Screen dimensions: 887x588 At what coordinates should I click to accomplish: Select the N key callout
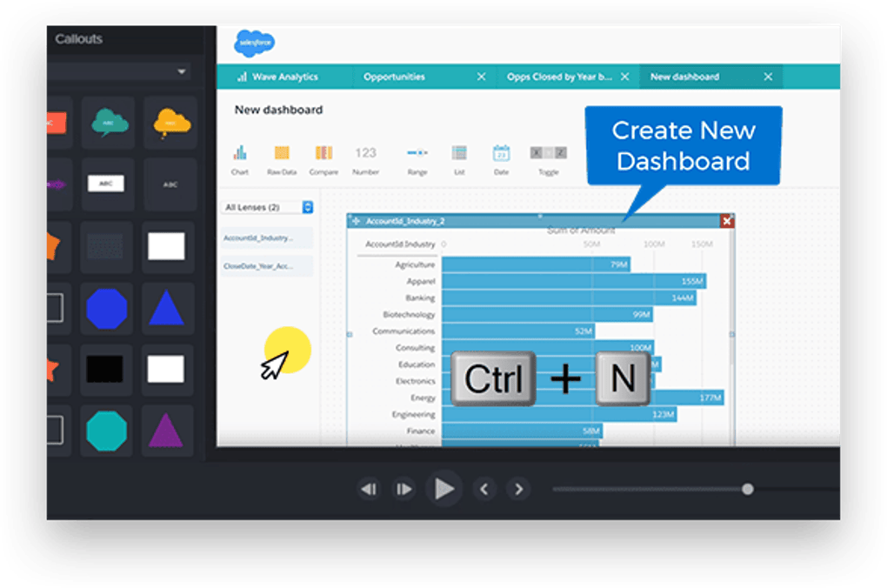623,378
